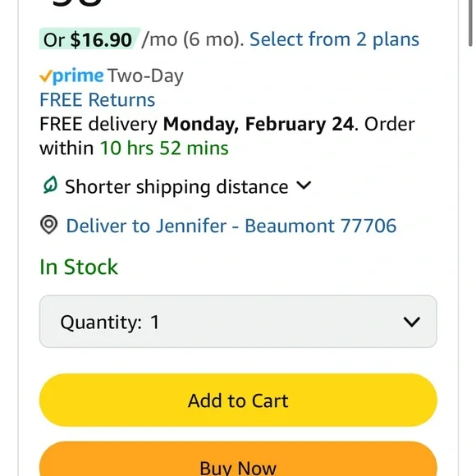Click the 10 hrs 52 mins countdown
The width and height of the screenshot is (476, 476).
coord(164,149)
